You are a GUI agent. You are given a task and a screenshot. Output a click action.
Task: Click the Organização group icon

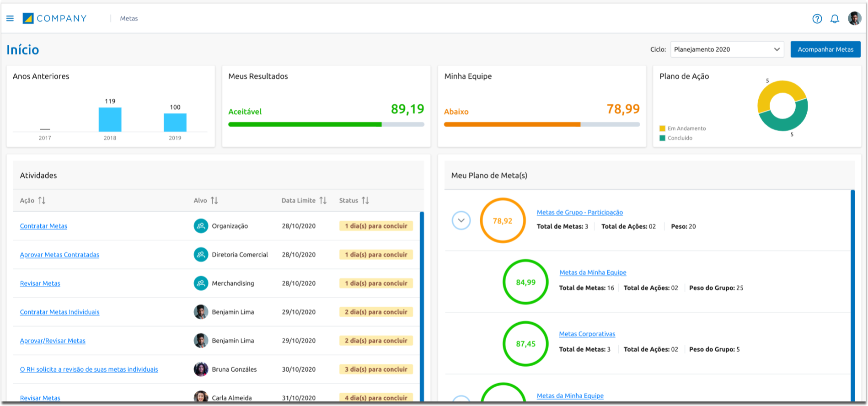tap(201, 226)
